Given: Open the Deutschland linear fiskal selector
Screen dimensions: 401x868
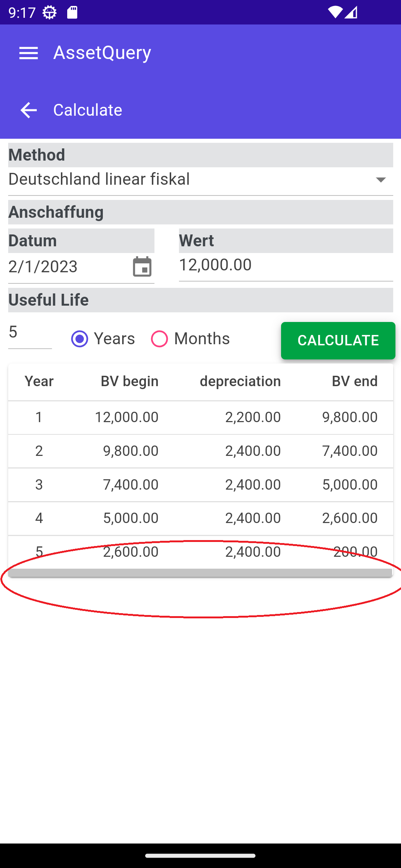Looking at the screenshot, I should [x=200, y=180].
